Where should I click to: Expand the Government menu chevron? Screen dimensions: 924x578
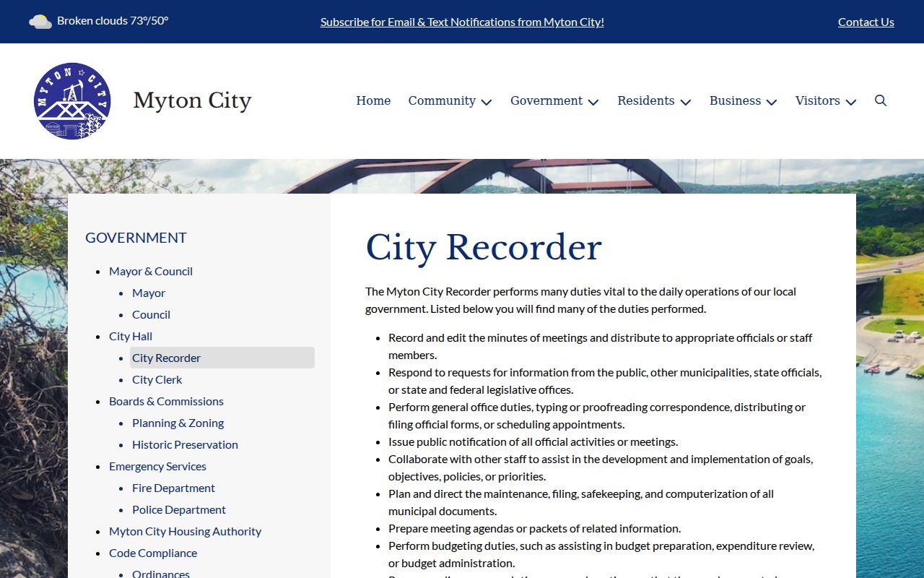(593, 102)
